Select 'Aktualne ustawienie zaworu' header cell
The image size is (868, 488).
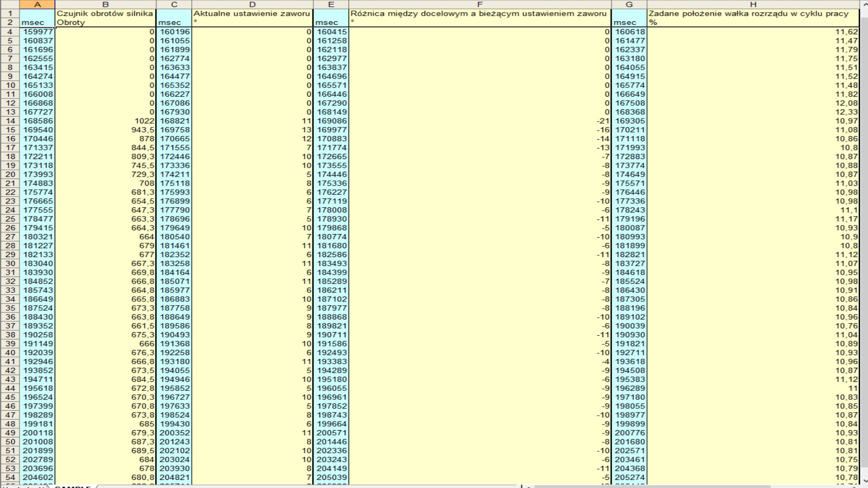coord(252,14)
